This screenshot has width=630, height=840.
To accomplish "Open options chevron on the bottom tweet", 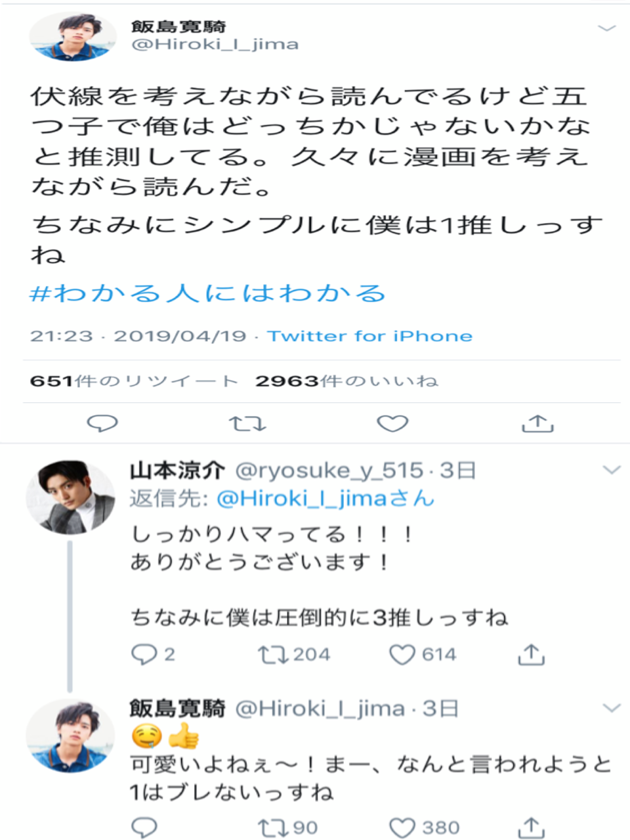I will (611, 707).
